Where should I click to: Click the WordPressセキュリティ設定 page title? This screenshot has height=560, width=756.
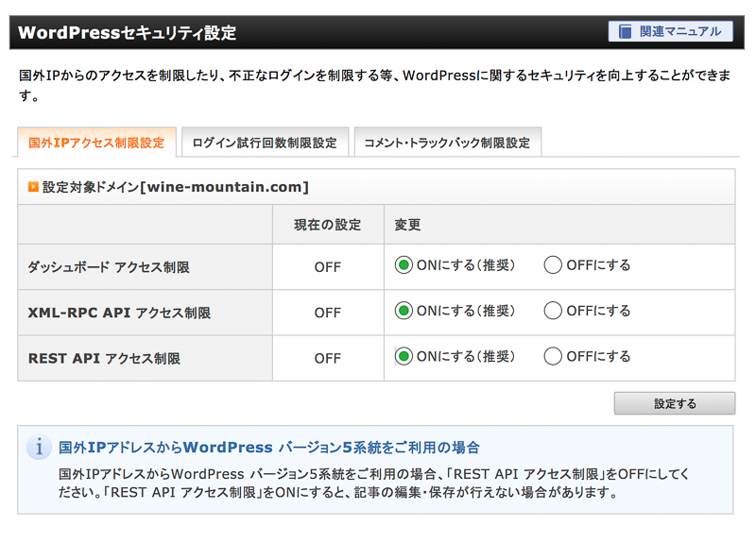(x=127, y=33)
